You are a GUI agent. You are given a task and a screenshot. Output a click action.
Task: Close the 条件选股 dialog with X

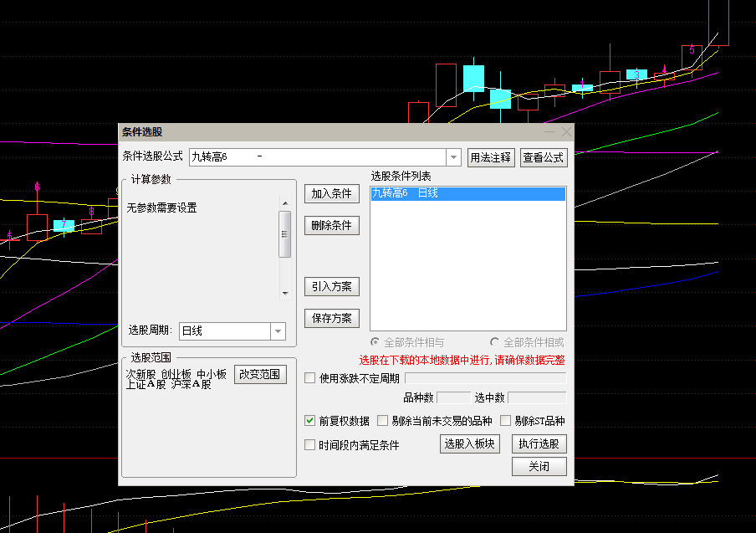(x=566, y=131)
